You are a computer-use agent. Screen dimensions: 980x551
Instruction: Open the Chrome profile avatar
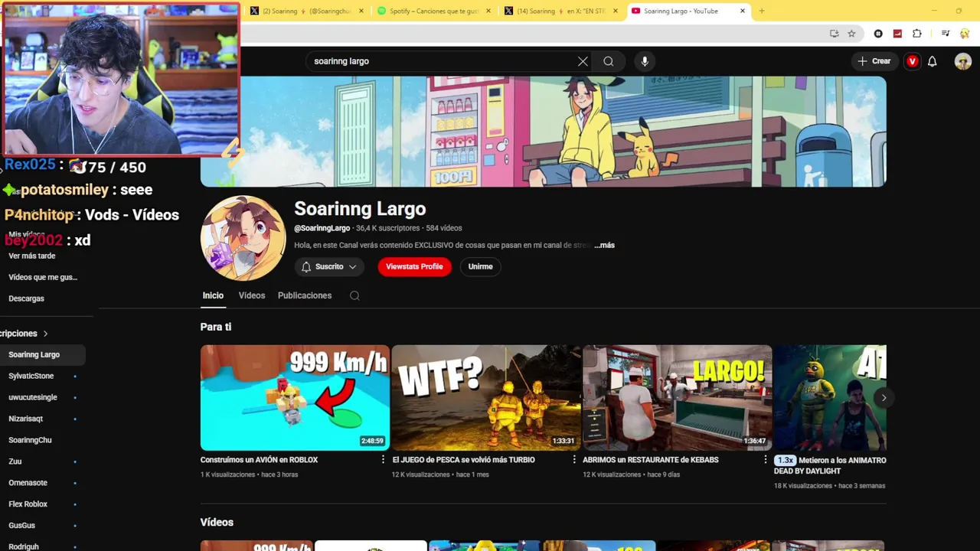point(965,34)
